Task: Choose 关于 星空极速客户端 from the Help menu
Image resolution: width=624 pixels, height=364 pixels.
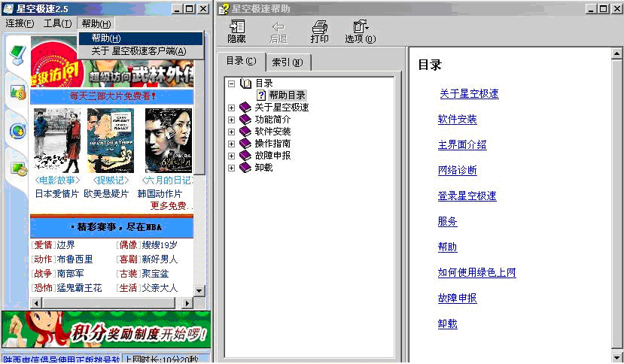Action: point(139,51)
